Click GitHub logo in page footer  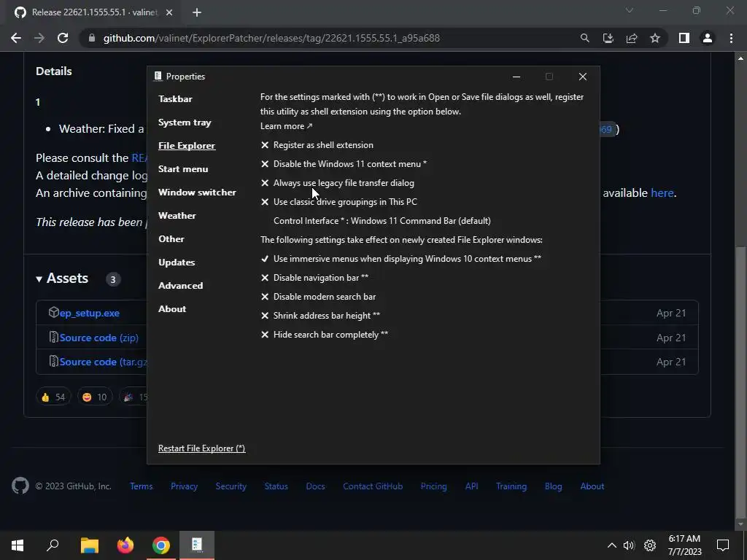[20, 486]
